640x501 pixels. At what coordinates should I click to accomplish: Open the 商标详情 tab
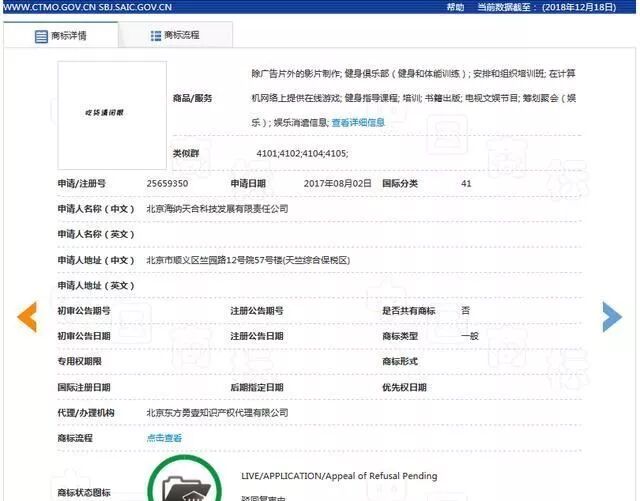click(61, 36)
